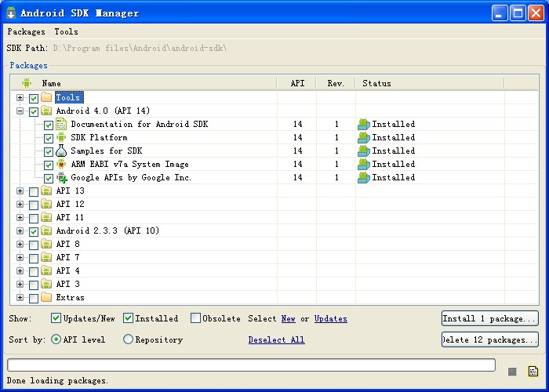Click the API 7 folder icon
Screen dimensions: 549x392
pos(46,257)
